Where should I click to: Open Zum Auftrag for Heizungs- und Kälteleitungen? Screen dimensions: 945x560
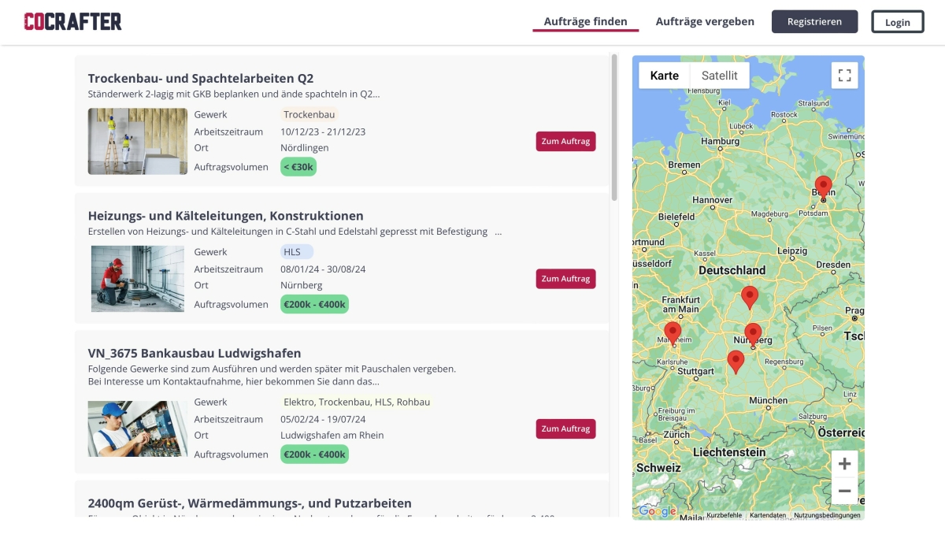click(565, 279)
